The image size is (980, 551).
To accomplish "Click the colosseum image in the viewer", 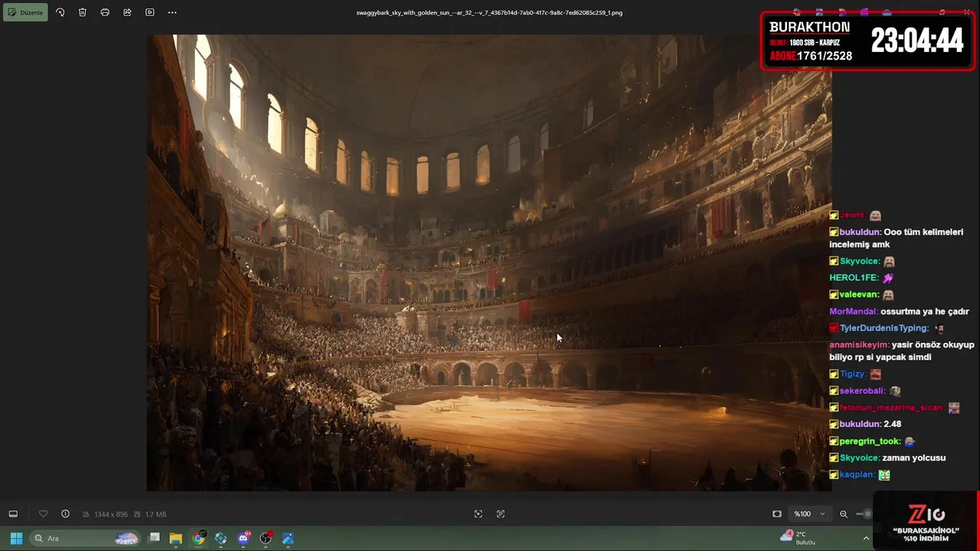I will point(489,262).
